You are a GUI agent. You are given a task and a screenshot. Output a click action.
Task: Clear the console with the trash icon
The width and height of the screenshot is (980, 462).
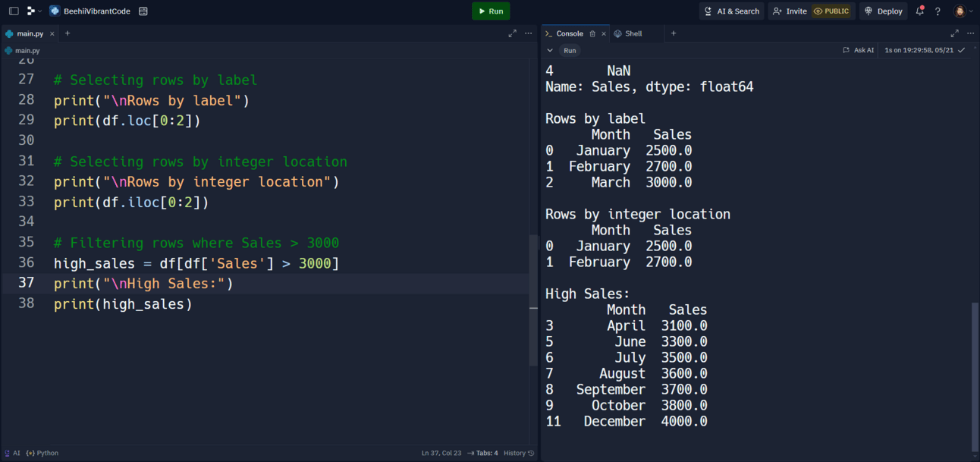[x=592, y=33]
